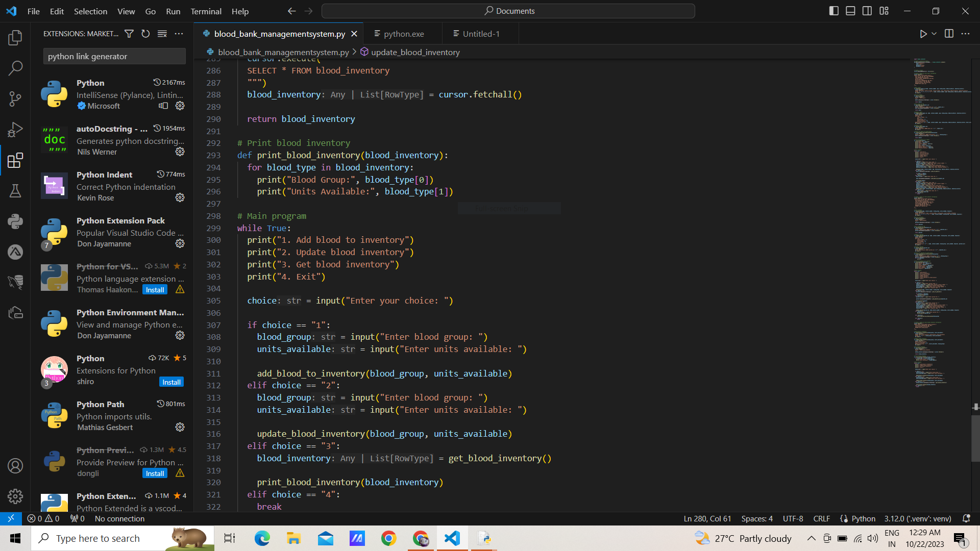Open Extensions view more actions menu
The height and width of the screenshot is (551, 980).
point(179,34)
